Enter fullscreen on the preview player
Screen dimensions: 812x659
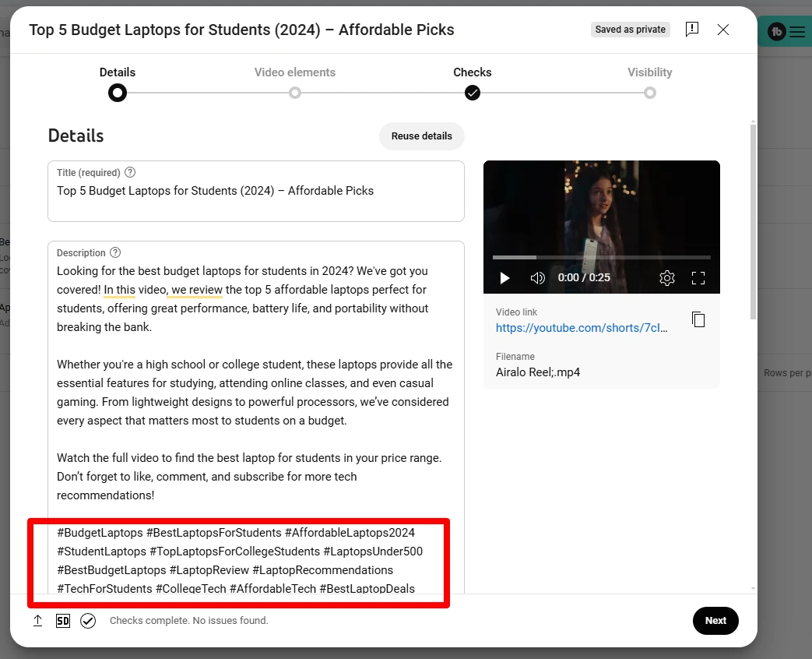(x=698, y=278)
